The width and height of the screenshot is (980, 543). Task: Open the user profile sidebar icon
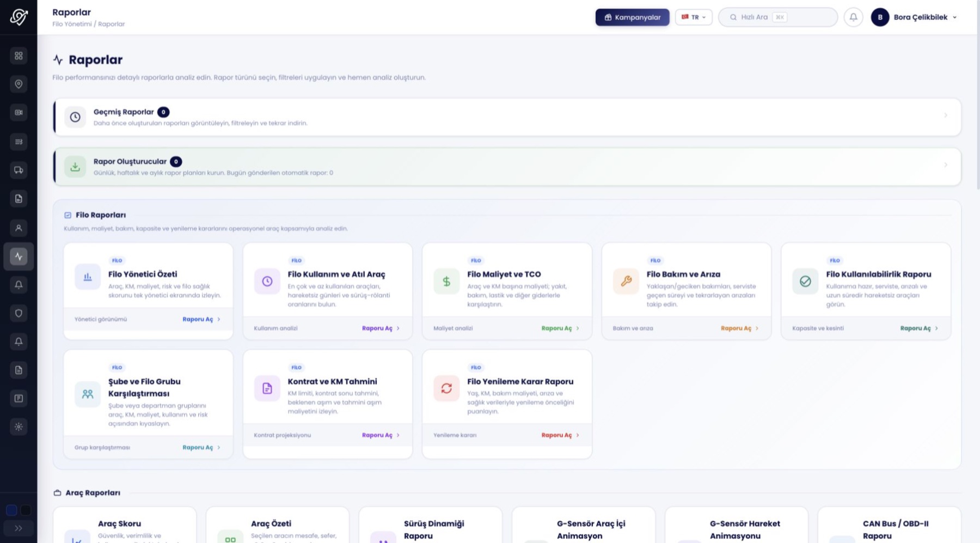pyautogui.click(x=19, y=228)
